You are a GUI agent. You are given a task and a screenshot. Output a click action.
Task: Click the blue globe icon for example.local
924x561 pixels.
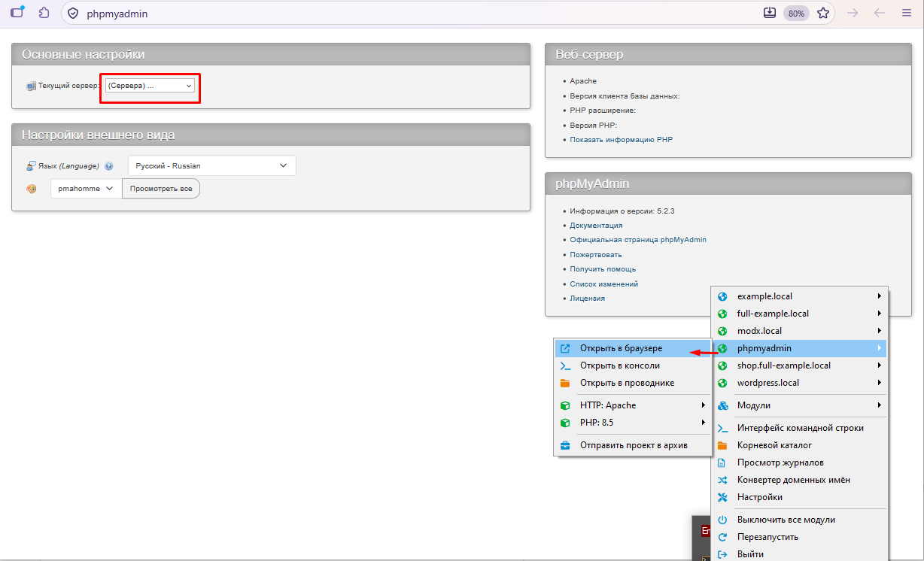coord(723,296)
